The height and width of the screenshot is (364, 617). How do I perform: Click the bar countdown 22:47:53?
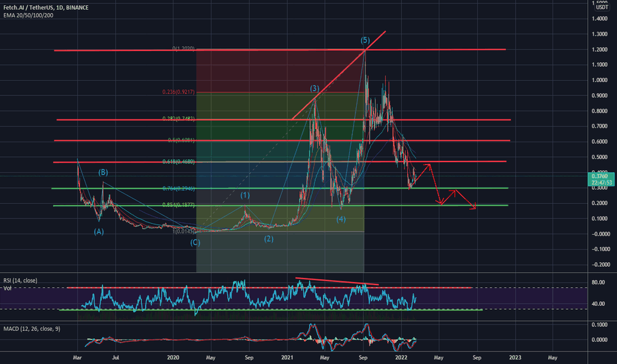tap(600, 183)
